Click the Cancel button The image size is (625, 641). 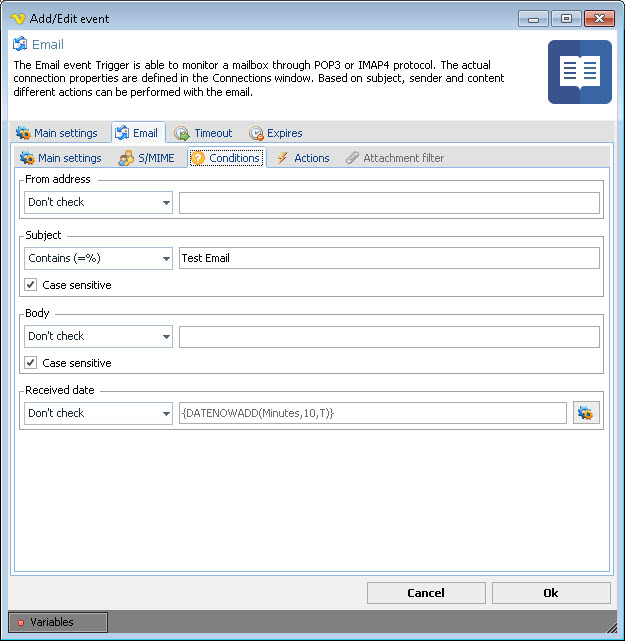point(426,593)
